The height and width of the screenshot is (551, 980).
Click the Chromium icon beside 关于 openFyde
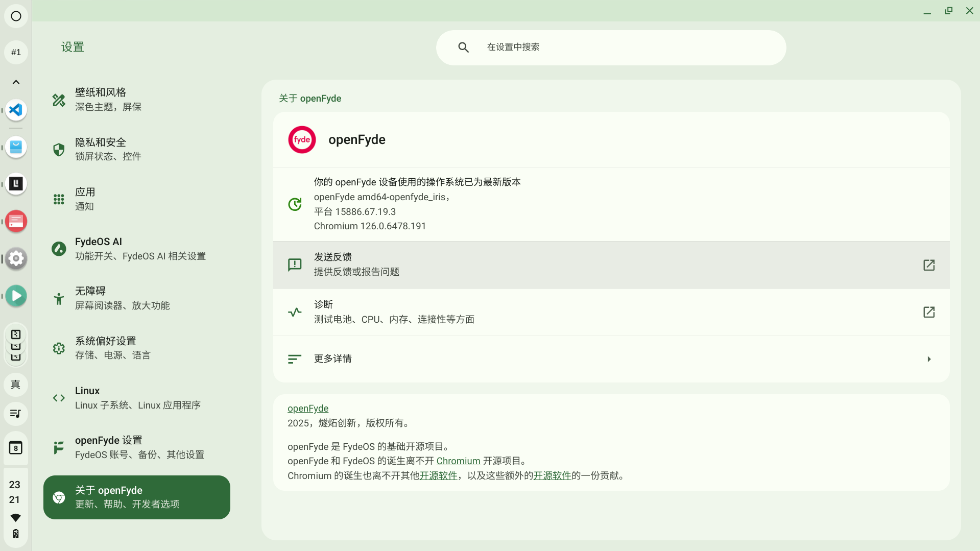[59, 497]
